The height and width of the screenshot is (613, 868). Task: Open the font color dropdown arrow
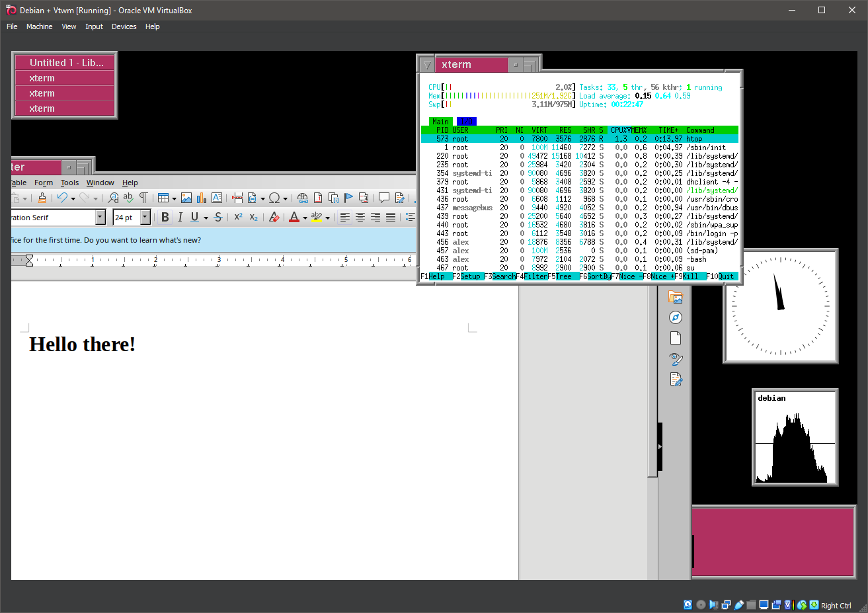tap(305, 218)
